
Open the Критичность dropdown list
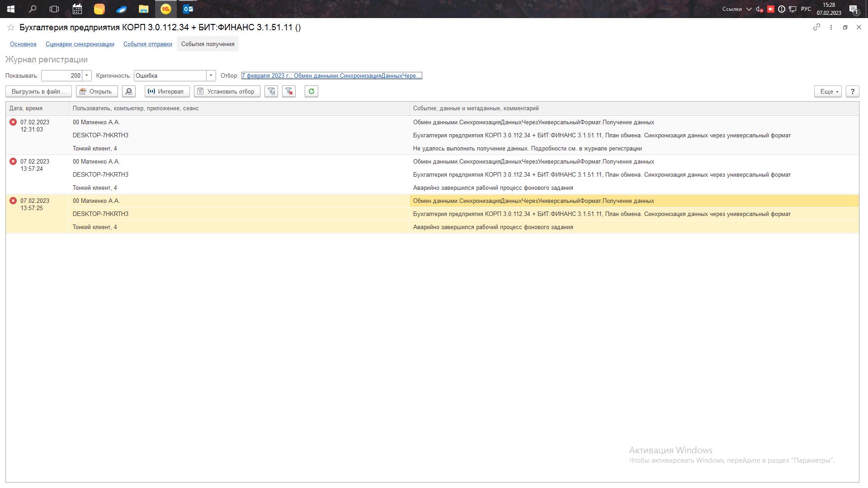click(211, 76)
